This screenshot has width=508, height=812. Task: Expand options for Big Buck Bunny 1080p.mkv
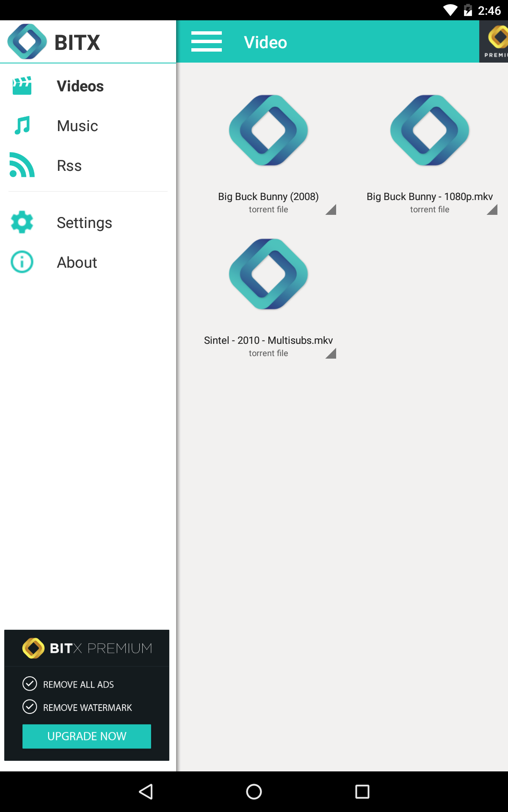[492, 209]
